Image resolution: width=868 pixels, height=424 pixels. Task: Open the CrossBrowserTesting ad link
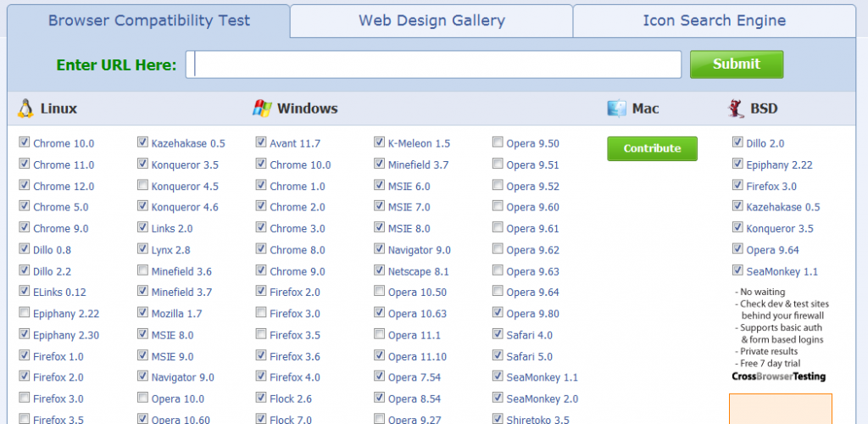pos(778,377)
